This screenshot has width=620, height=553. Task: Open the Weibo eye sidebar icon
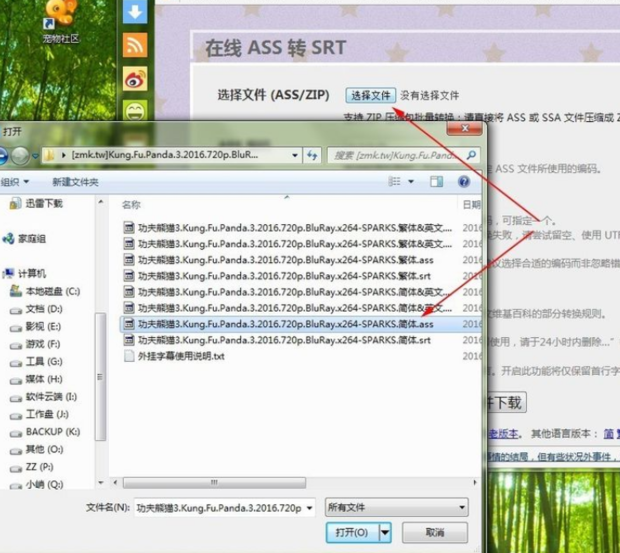click(135, 79)
